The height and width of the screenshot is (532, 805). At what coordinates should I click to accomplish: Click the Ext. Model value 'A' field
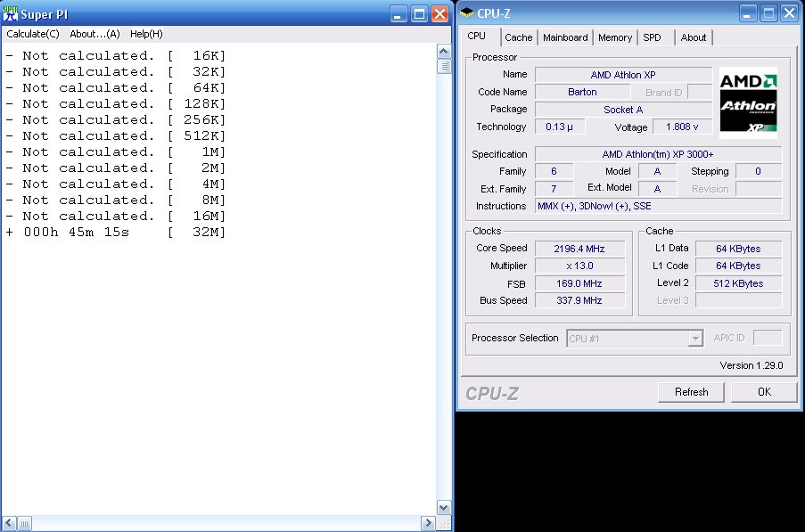click(657, 189)
